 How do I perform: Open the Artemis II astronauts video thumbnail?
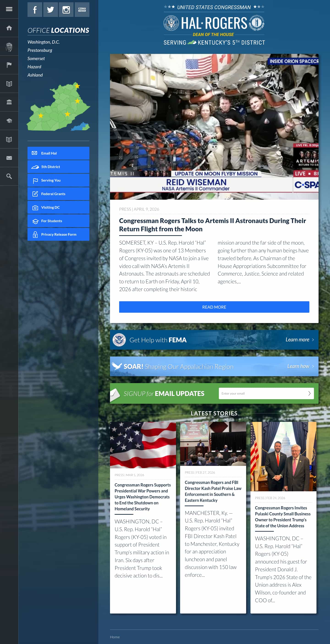click(214, 127)
